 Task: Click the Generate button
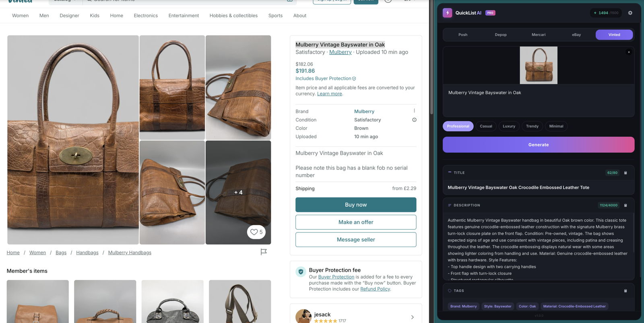point(538,144)
